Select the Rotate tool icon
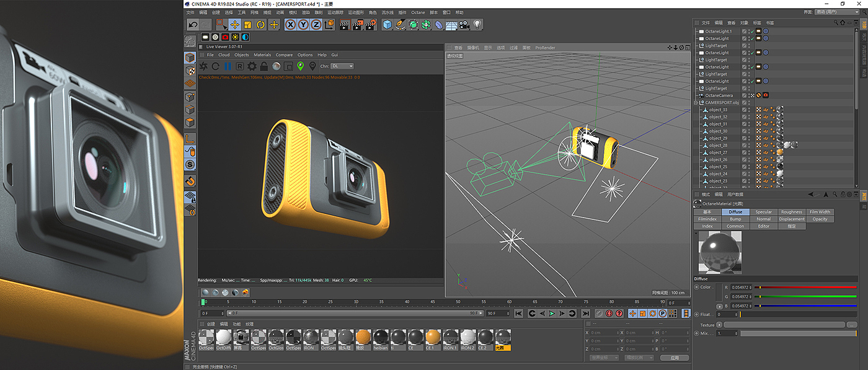This screenshot has height=370, width=868. tap(261, 25)
